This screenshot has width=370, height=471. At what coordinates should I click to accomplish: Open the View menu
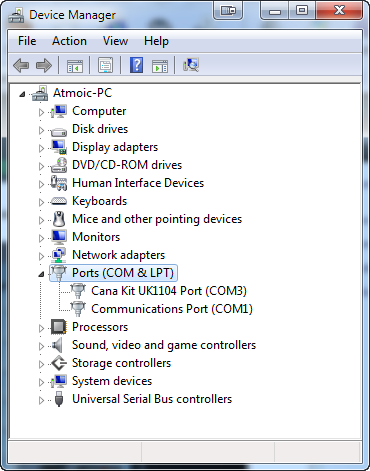115,41
